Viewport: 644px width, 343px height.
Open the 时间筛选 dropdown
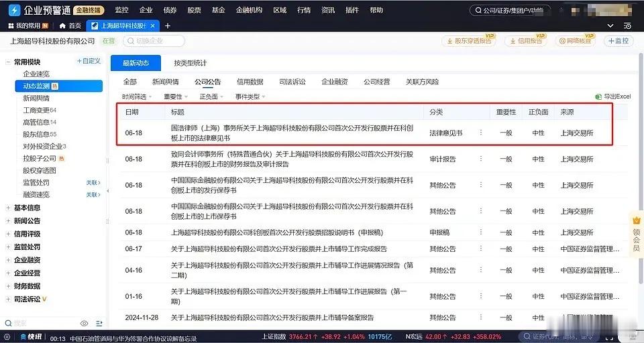pos(137,97)
